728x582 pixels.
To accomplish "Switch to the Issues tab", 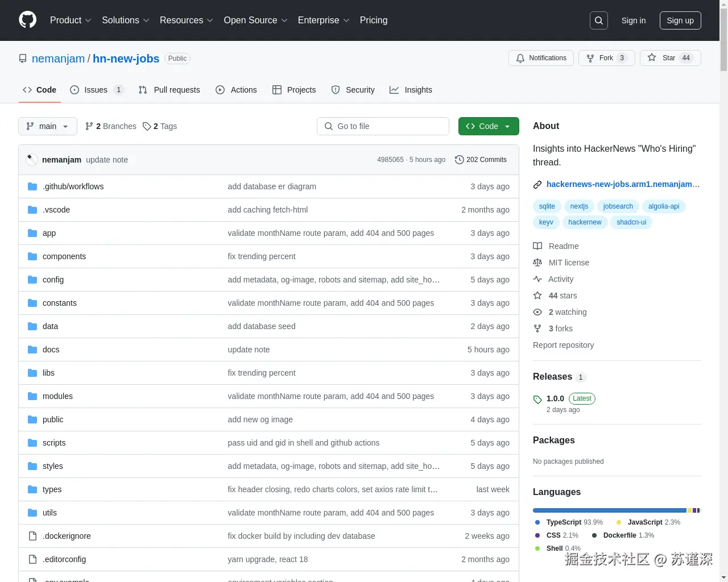I will (96, 90).
